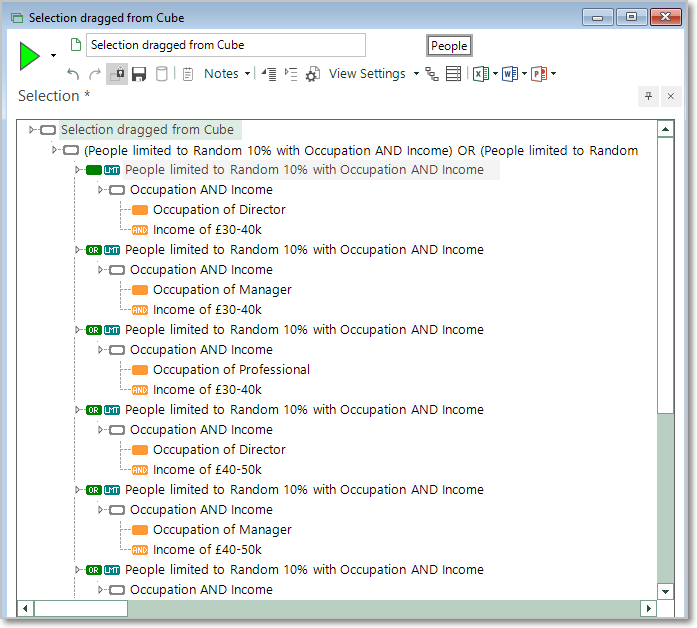The width and height of the screenshot is (697, 628).
Task: Open the Excel export dropdown arrow
Action: (495, 74)
